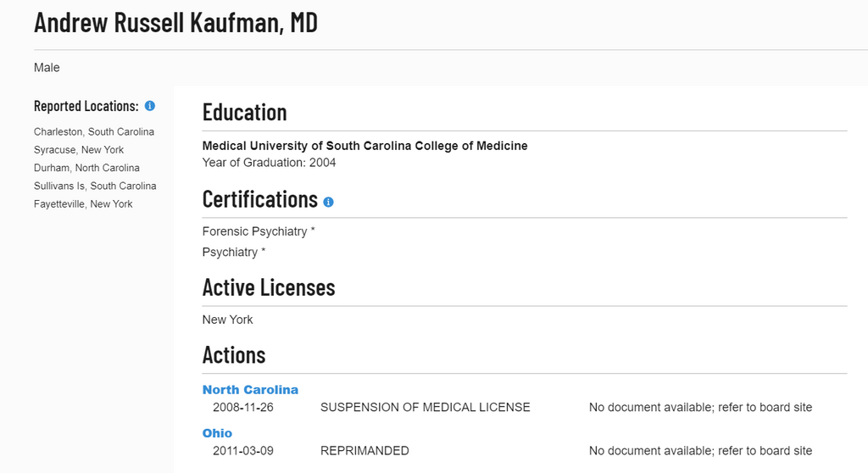This screenshot has height=473, width=868.
Task: Click the REPRIMANDED action text
Action: (x=364, y=451)
